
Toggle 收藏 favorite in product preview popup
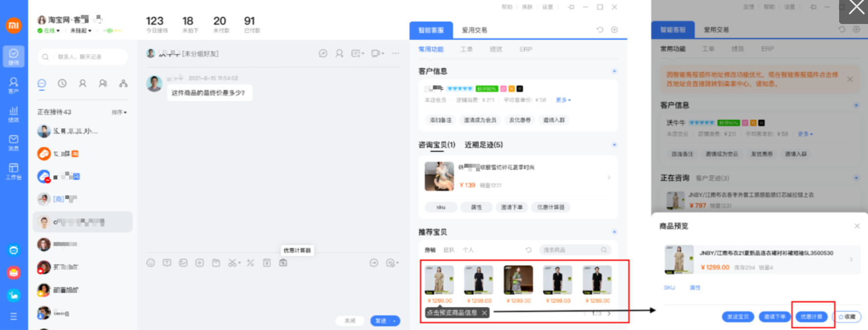(847, 317)
